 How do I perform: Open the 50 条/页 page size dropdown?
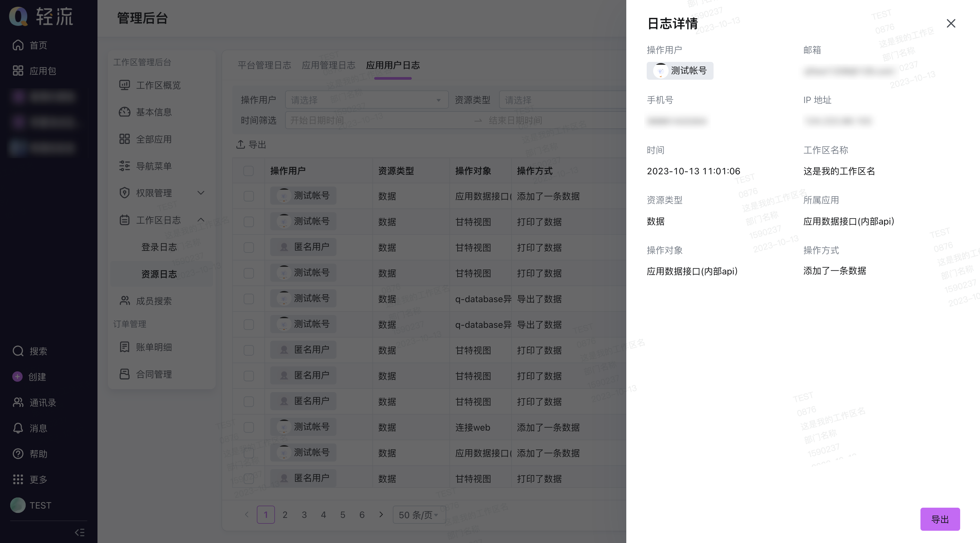click(419, 515)
